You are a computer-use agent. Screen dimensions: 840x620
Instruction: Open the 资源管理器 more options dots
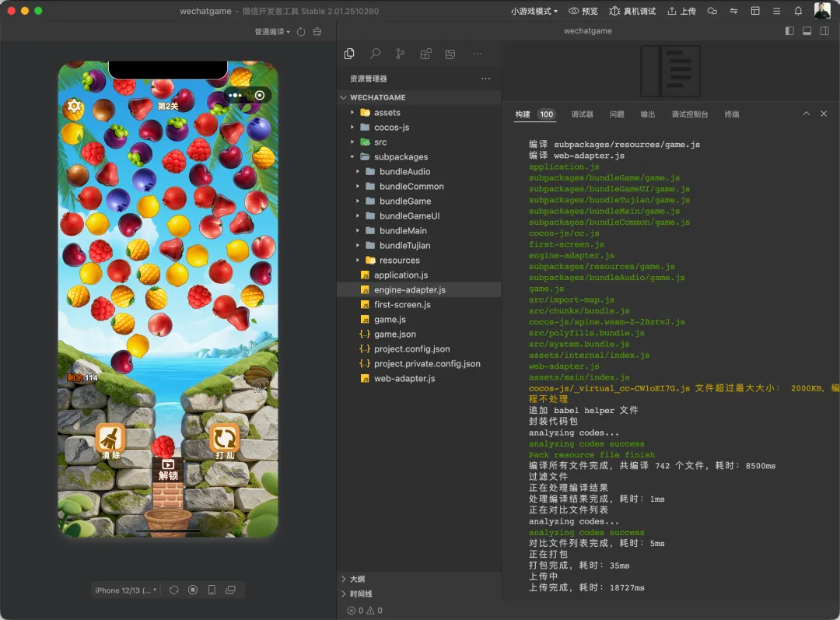(x=486, y=79)
